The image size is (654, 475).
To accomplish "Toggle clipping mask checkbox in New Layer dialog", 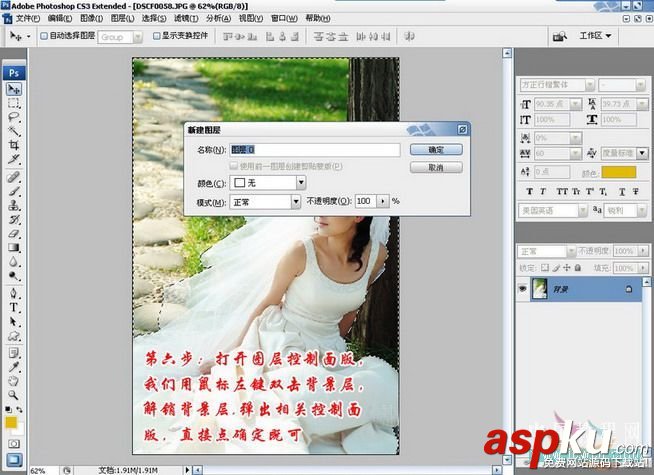I will [234, 166].
